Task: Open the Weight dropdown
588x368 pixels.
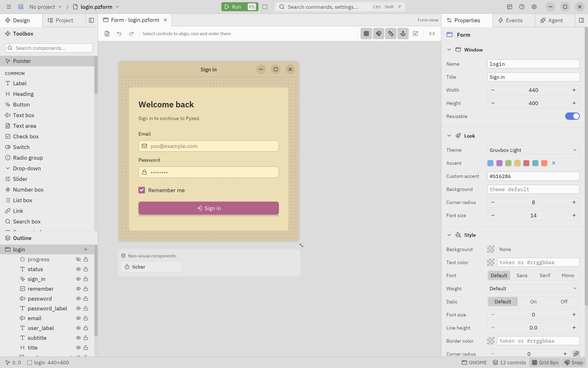Action: click(533, 288)
